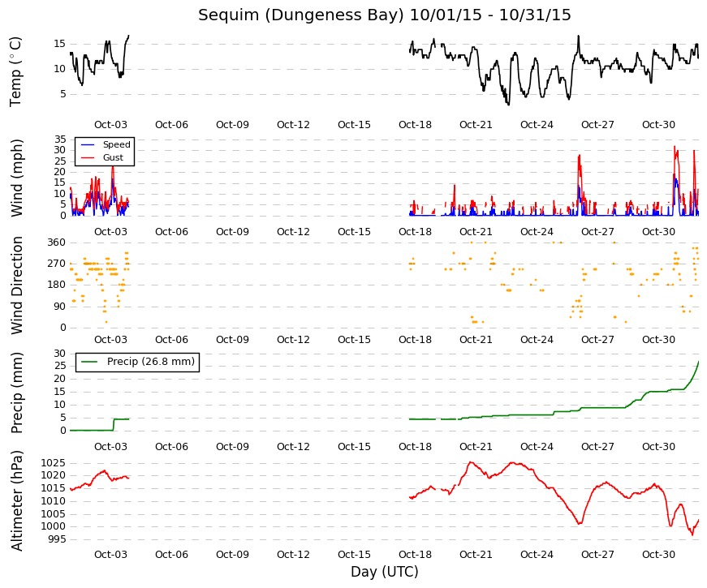Click the 360 tick on wind direction axis
Image resolution: width=707 pixels, height=588 pixels.
click(57, 242)
